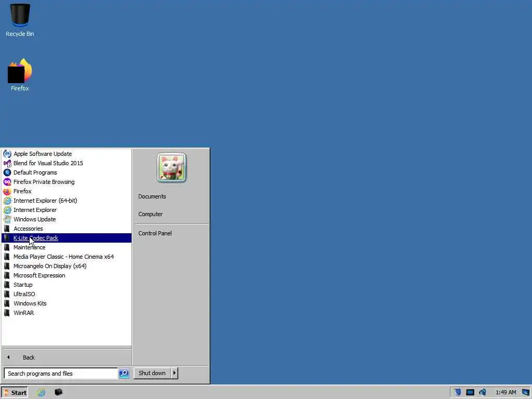The width and height of the screenshot is (532, 399).
Task: Open the 32-bit Internet Explorer entry
Action: (x=66, y=210)
